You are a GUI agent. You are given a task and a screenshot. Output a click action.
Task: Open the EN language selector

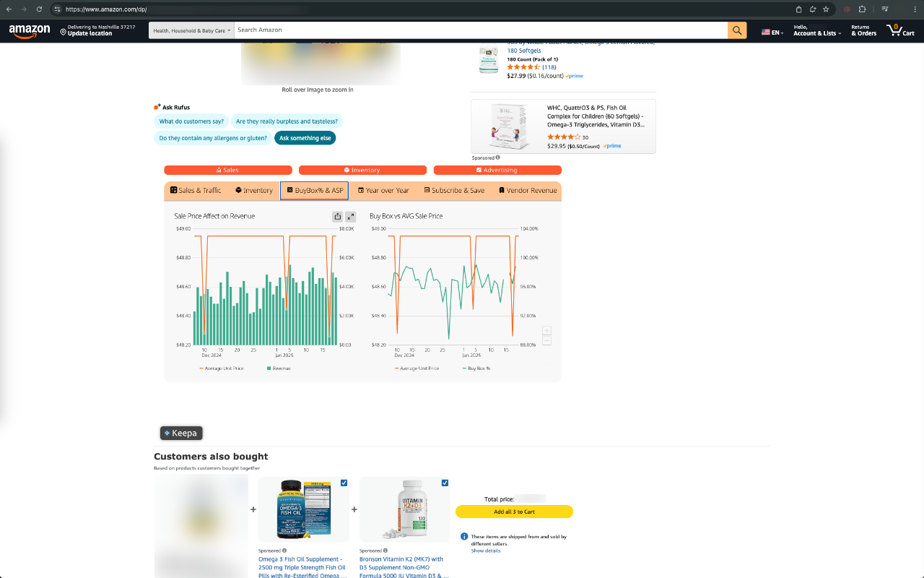pos(771,32)
